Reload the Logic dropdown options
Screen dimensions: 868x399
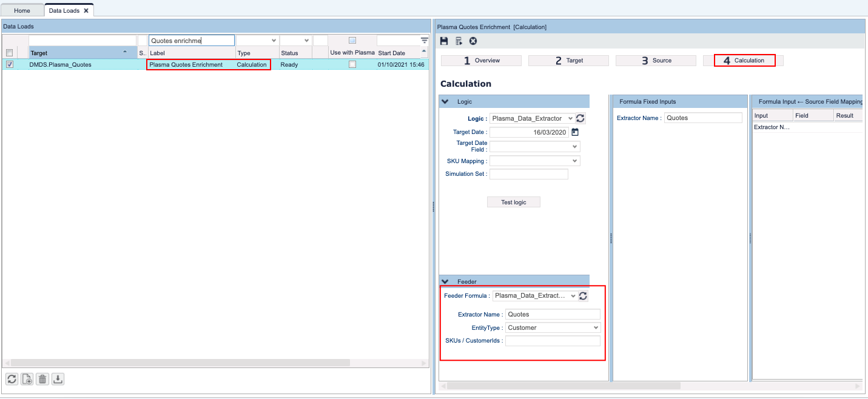click(x=580, y=118)
